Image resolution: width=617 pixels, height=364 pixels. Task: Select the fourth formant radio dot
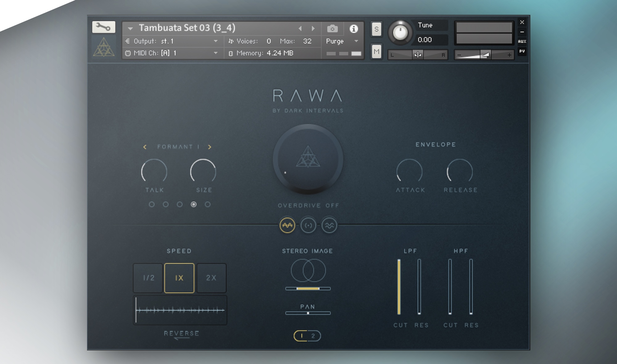click(x=194, y=204)
